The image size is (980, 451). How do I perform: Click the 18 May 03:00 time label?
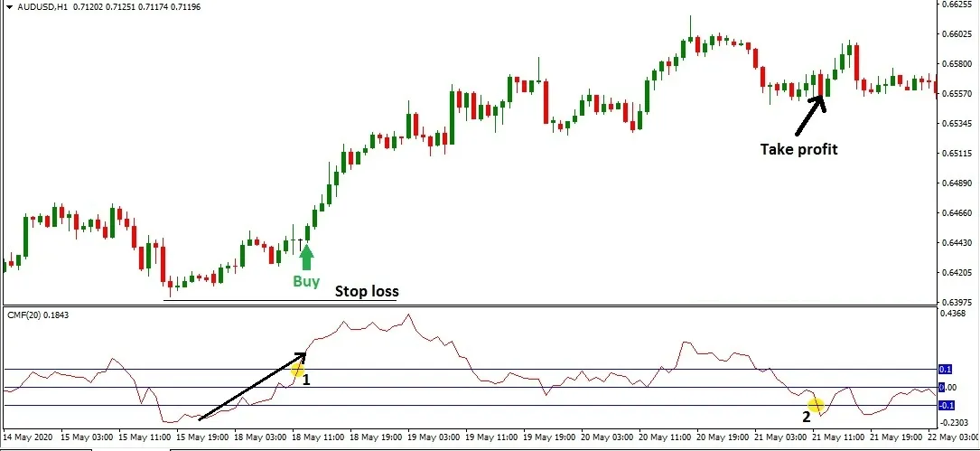[x=261, y=436]
